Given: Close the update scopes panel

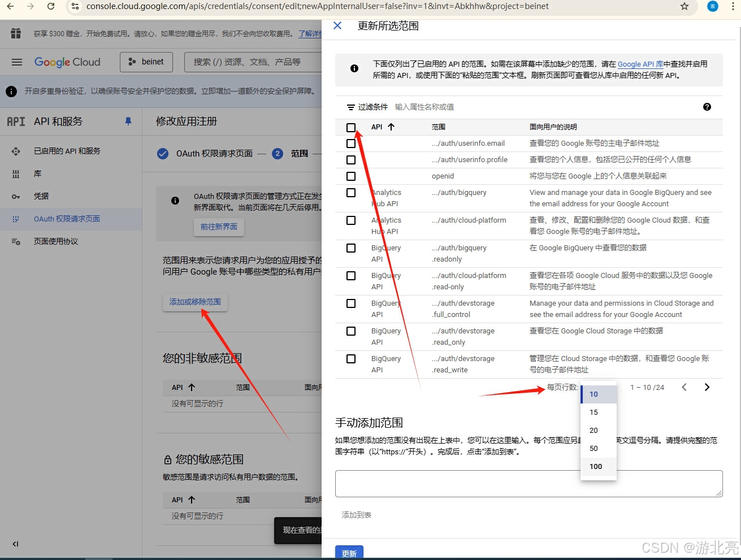Looking at the screenshot, I should (x=337, y=26).
